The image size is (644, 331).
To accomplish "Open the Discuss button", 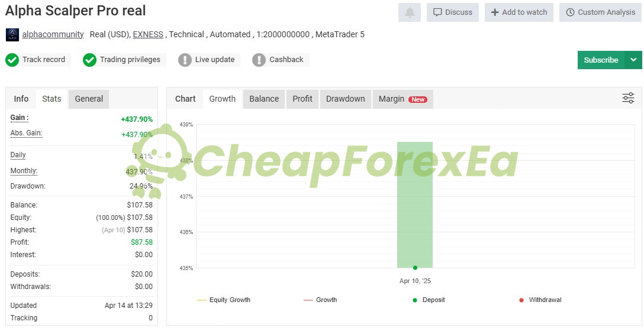I will [x=453, y=12].
